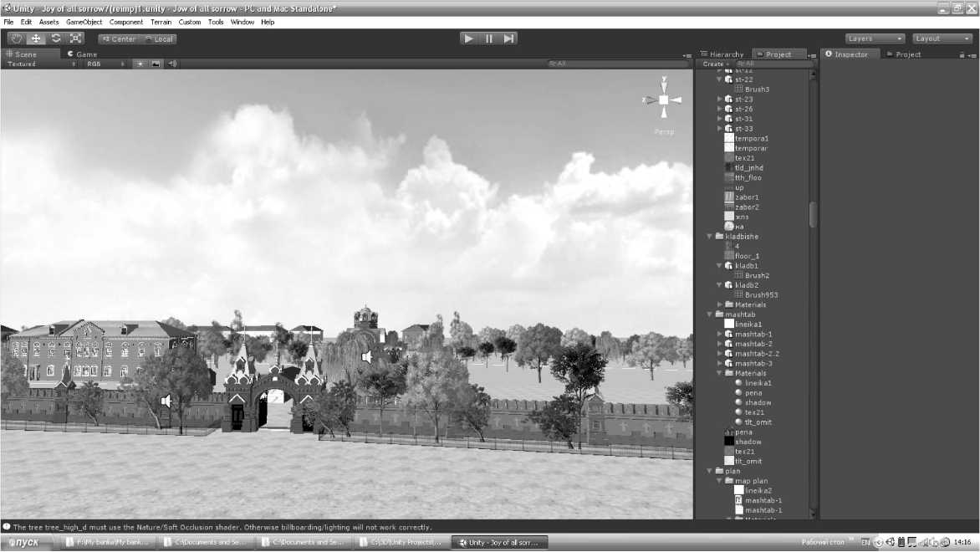Click the Project panel vertical scrollbar thumb
Screen dimensions: 980x552
click(813, 214)
